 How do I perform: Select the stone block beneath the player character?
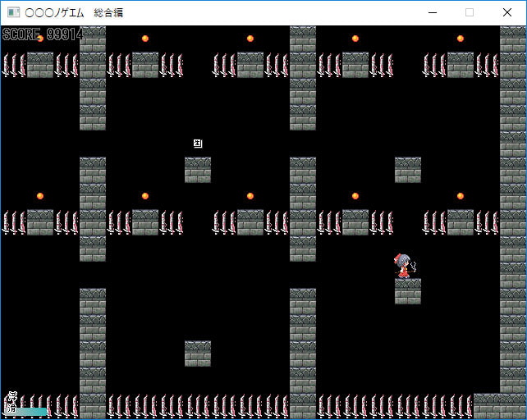point(408,291)
